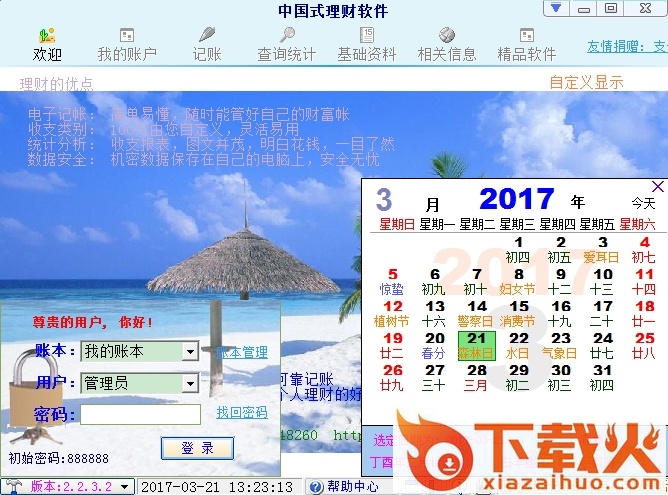Open the 基础资料 calendar icon

point(366,35)
